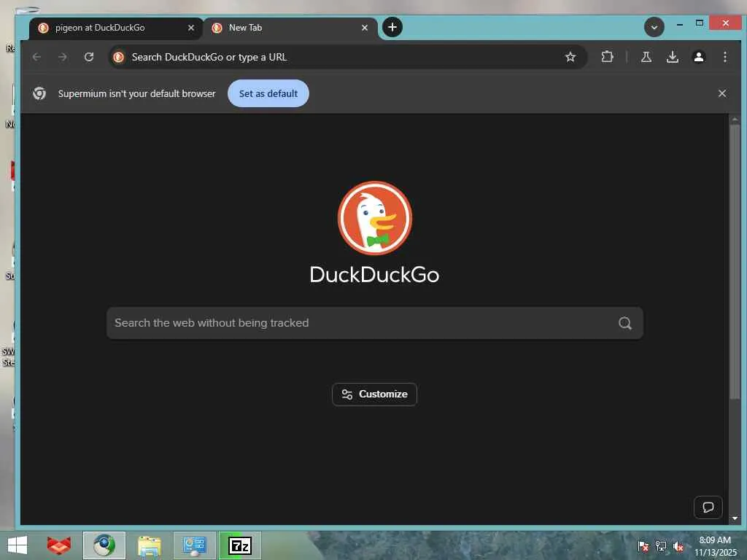Click the Action Center flag tray icon
Image resolution: width=747 pixels, height=560 pixels.
point(643,545)
